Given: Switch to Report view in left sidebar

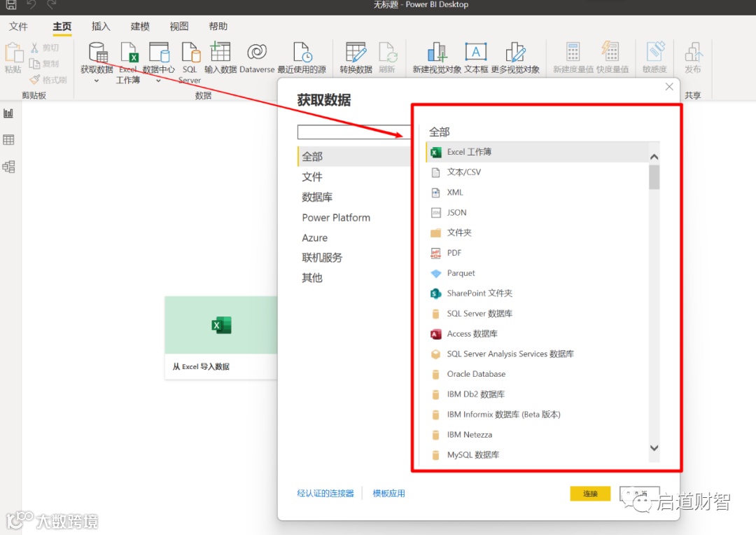Looking at the screenshot, I should click(8, 113).
